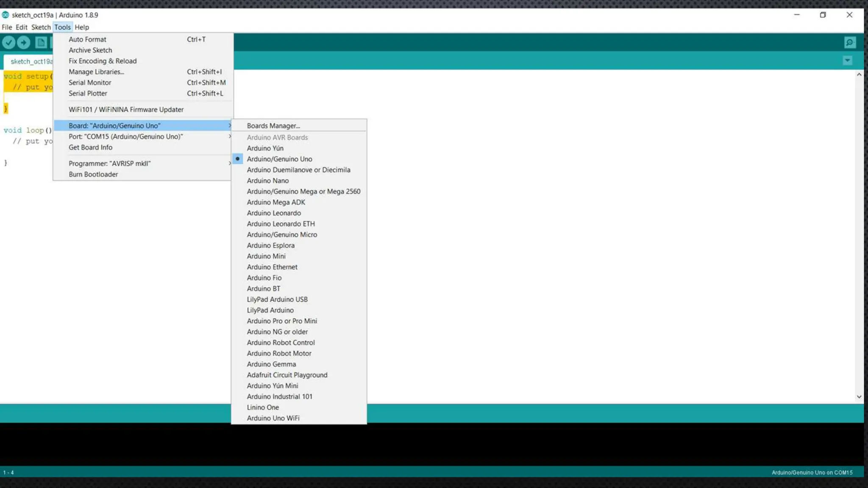Select Arduino Industrial 101 board
Image resolution: width=868 pixels, height=488 pixels.
[299, 396]
